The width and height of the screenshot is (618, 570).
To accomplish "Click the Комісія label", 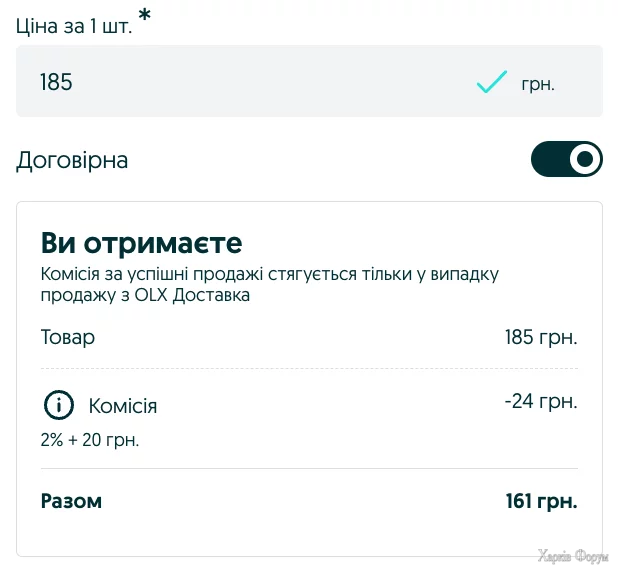I will coord(123,406).
